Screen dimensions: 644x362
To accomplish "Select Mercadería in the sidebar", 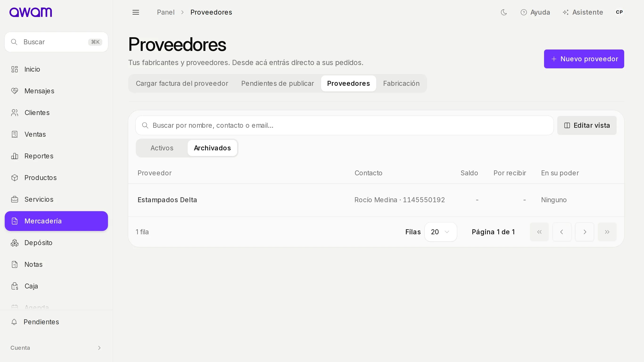I will [56, 221].
